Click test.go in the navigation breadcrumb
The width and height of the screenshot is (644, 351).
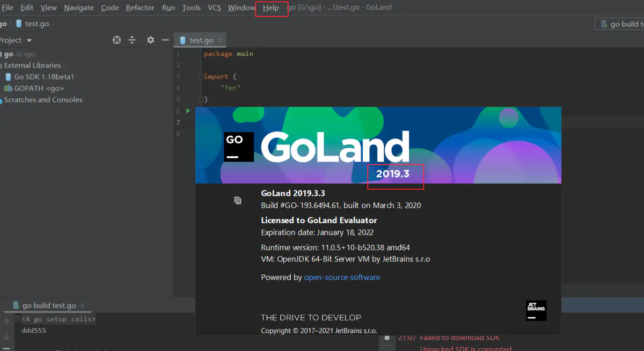click(32, 24)
